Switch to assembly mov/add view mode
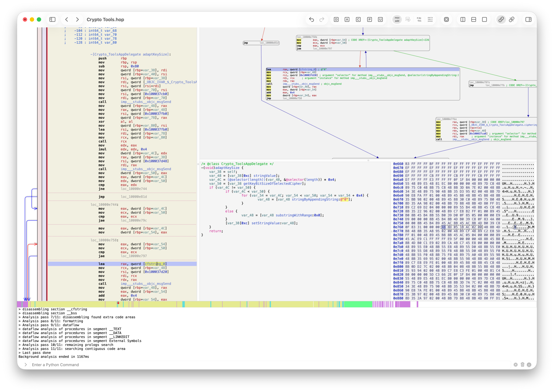The width and height of the screenshot is (554, 392). pos(397,19)
